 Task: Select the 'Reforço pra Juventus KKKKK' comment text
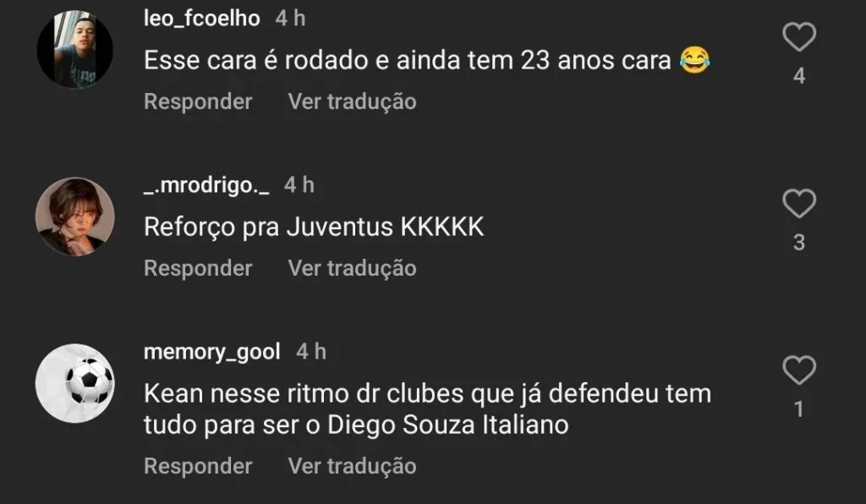pos(314,227)
